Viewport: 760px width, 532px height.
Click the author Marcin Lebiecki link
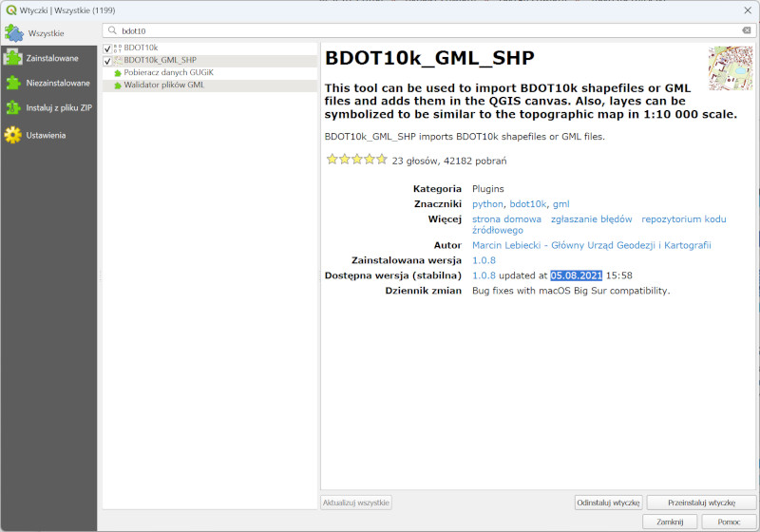pyautogui.click(x=591, y=245)
